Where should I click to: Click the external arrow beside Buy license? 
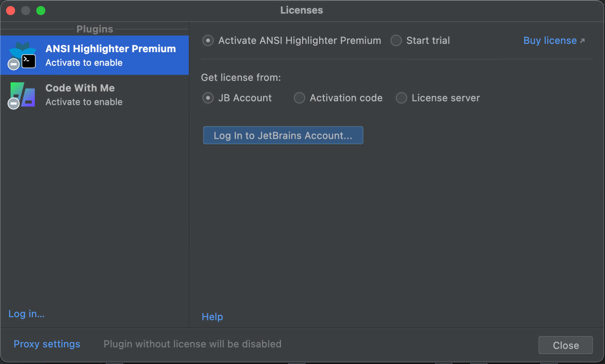[582, 40]
